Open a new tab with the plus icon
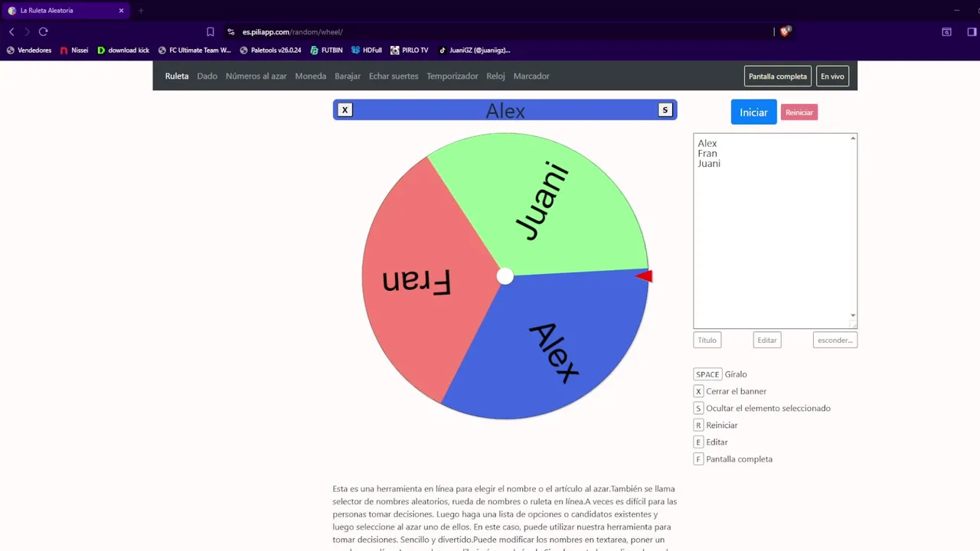Screen dimensions: 980x551 tap(141, 11)
